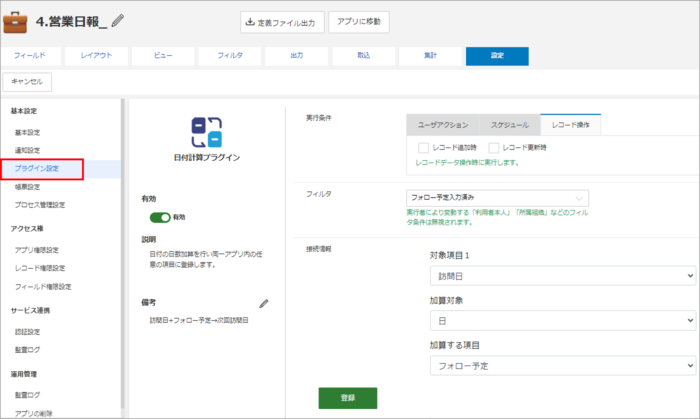The image size is (700, 419).
Task: Check the レコード更新時 checkbox
Action: coord(493,148)
